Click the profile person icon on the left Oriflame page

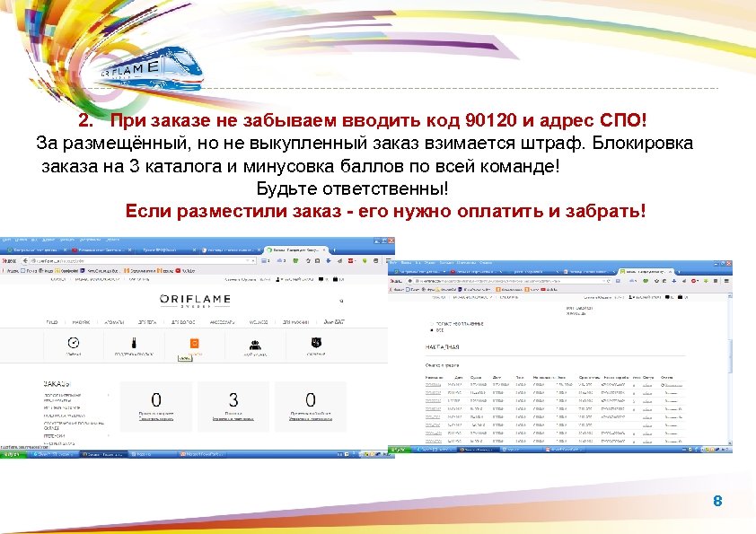pyautogui.click(x=277, y=279)
